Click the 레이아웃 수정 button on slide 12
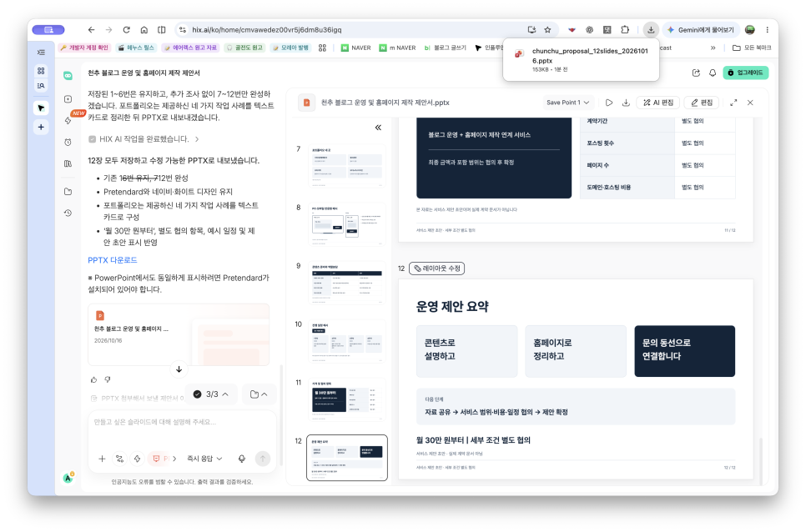Viewport: 806px width, 532px height. pyautogui.click(x=437, y=268)
